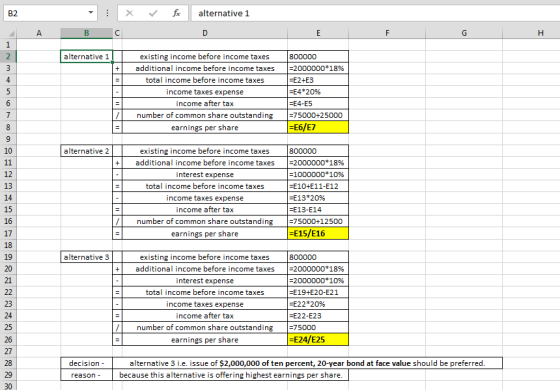Click cell containing =75000+12500
This screenshot has height=390, width=560.
[x=318, y=221]
